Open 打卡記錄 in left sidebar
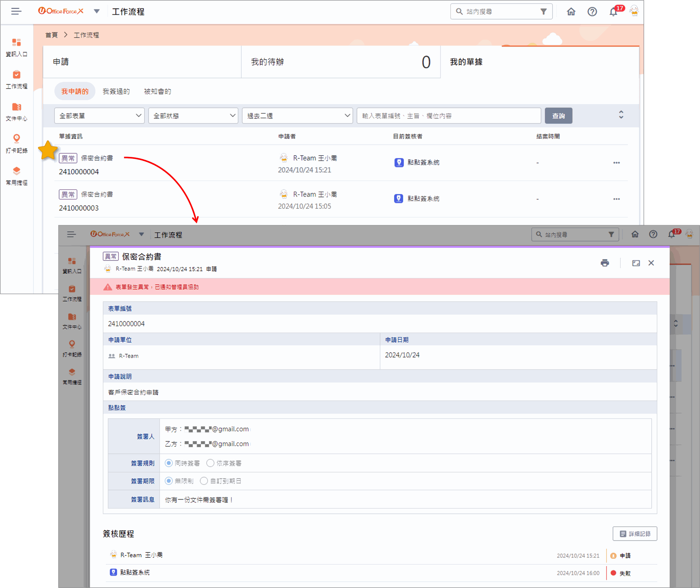 (x=16, y=144)
